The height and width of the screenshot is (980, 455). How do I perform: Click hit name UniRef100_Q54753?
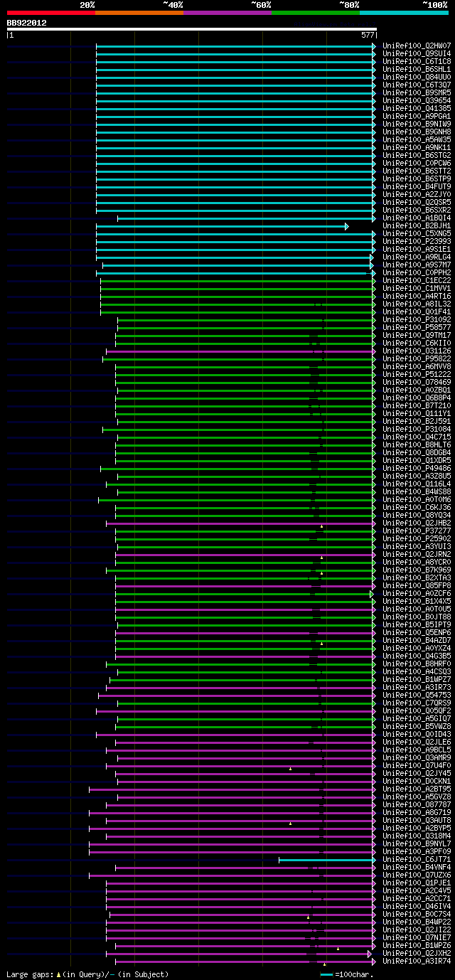tap(417, 695)
